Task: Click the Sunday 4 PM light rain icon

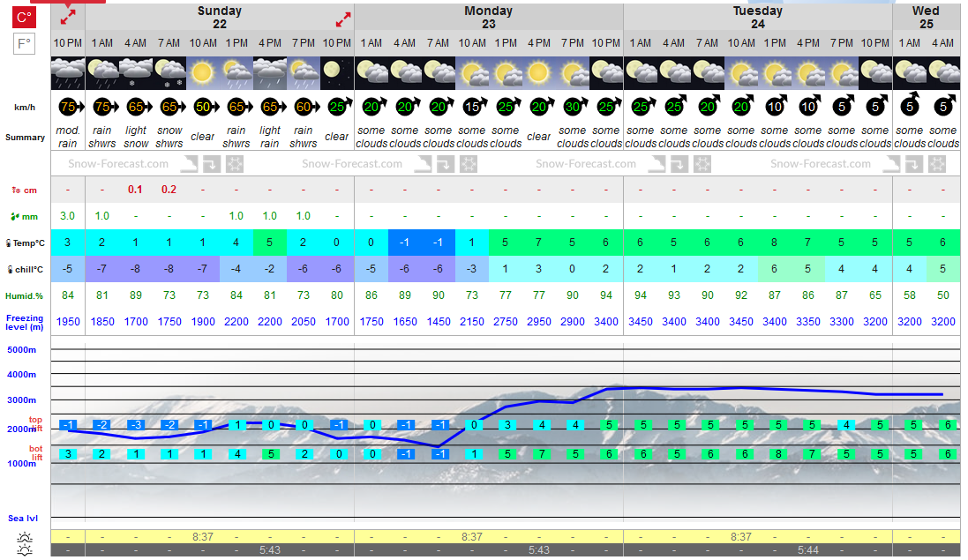Action: pyautogui.click(x=270, y=73)
